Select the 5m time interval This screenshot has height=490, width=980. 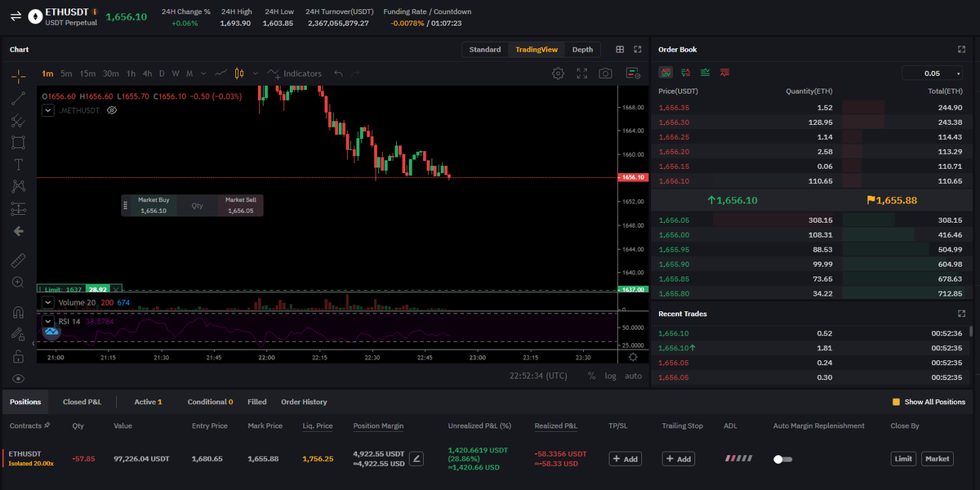(x=66, y=73)
